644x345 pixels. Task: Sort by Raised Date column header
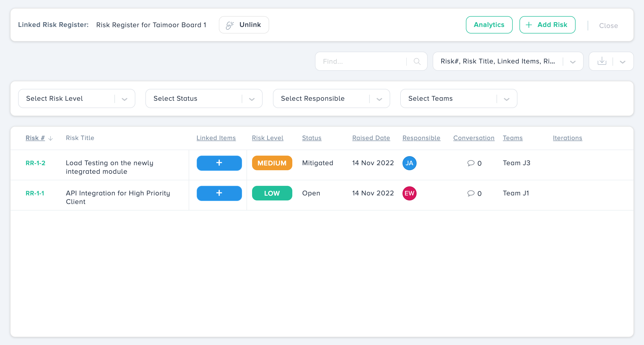click(x=371, y=138)
